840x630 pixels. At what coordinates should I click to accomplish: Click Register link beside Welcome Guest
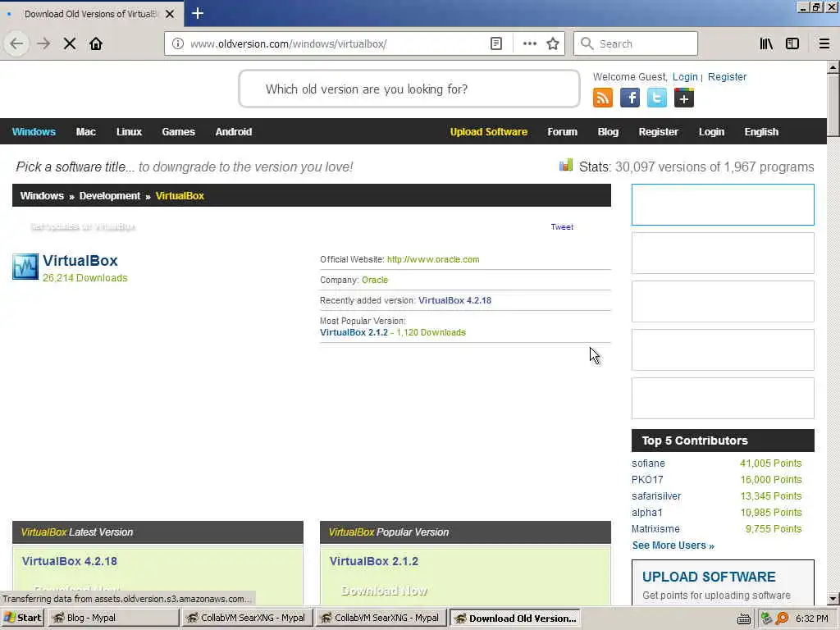(727, 76)
